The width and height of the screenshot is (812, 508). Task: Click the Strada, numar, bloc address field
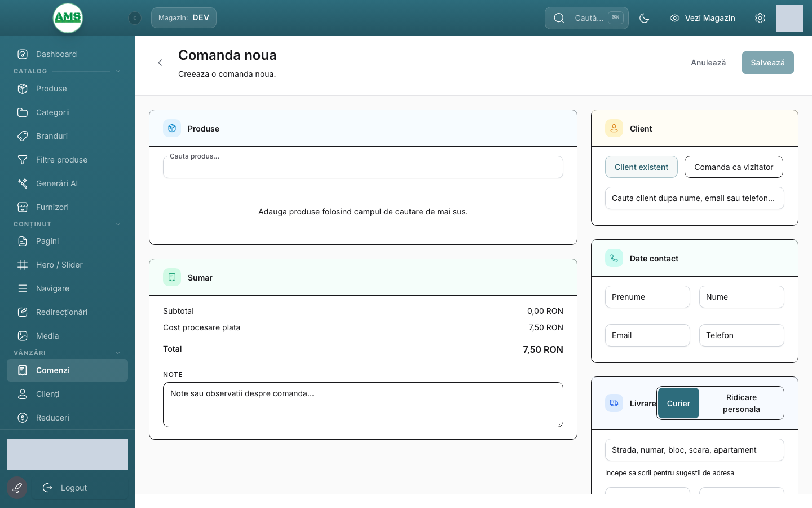[x=695, y=450]
